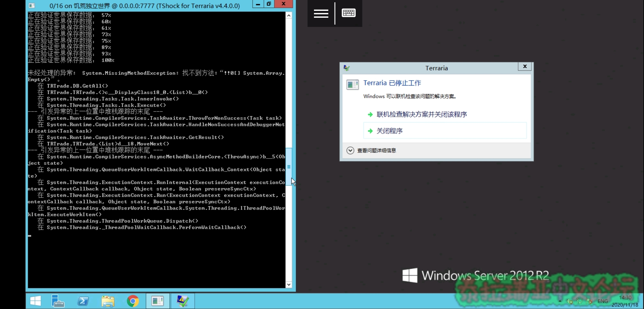This screenshot has height=309, width=644.
Task: Click the '正在验证世界保存数据: 57%' line
Action: 69,15
